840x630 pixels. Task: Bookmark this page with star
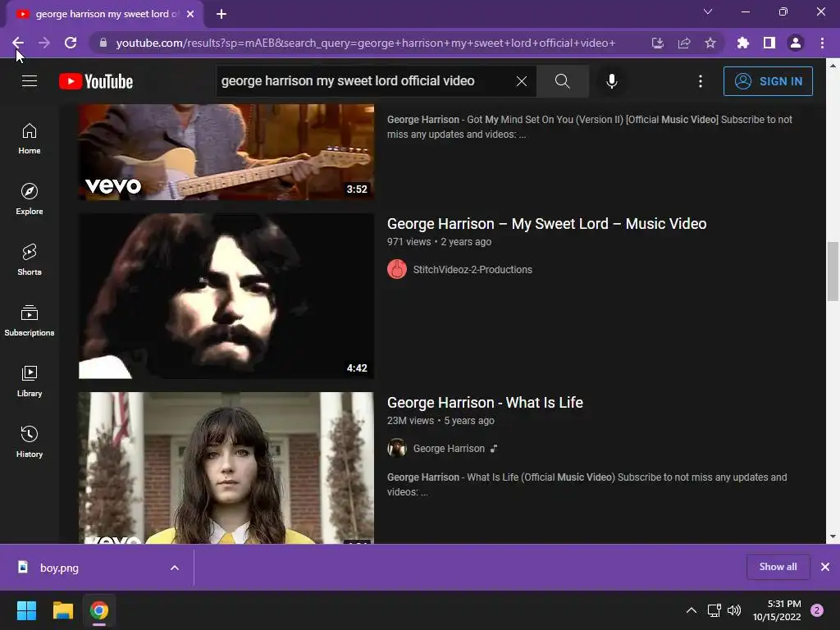point(710,43)
